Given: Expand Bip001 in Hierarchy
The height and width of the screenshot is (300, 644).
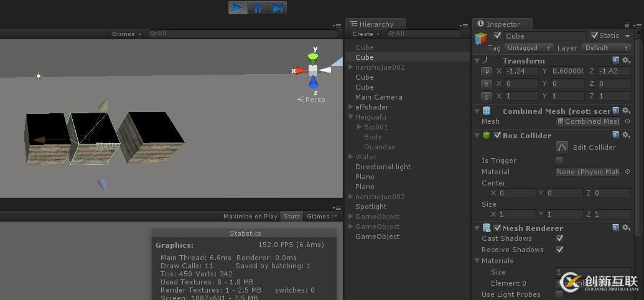Looking at the screenshot, I should 360,127.
